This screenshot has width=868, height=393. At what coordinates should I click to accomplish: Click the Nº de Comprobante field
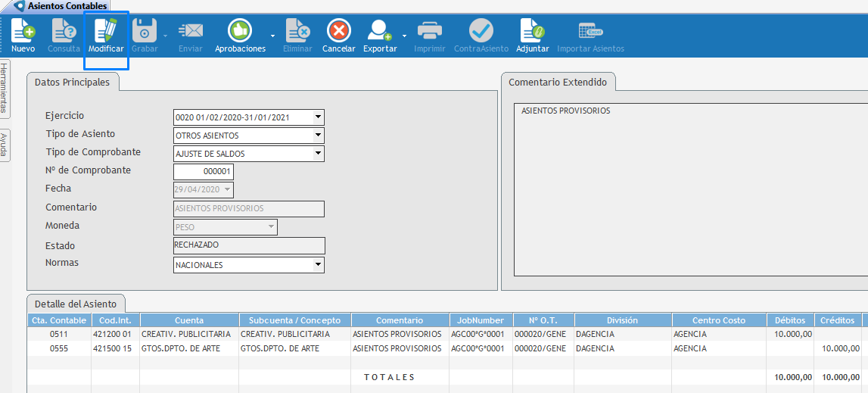[x=204, y=172]
